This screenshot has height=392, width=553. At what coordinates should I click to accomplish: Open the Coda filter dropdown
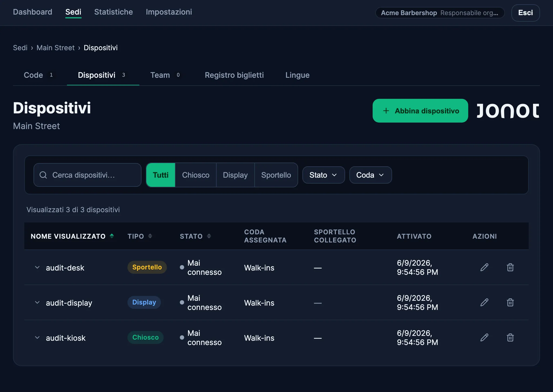370,175
